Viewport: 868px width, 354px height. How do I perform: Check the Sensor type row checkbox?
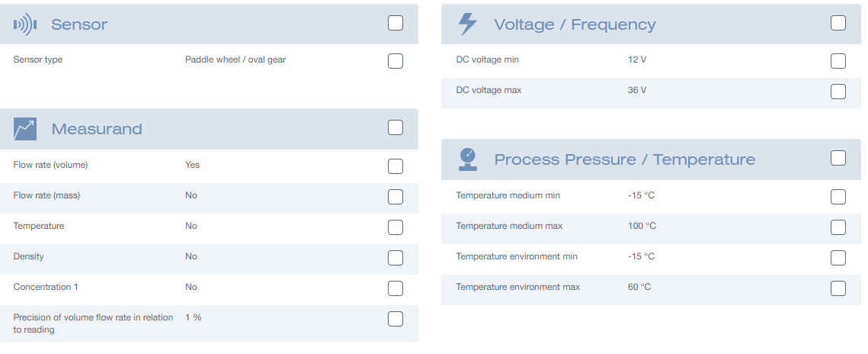[x=396, y=61]
